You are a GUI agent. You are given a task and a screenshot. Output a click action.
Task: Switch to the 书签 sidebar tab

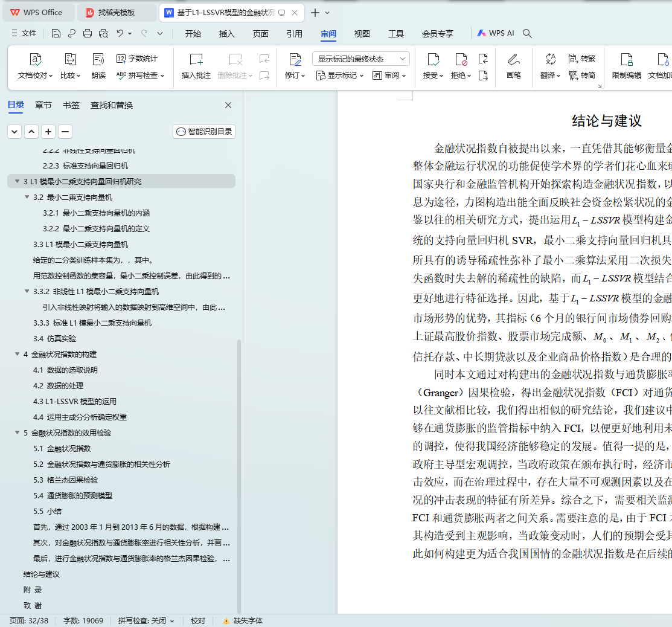point(71,105)
